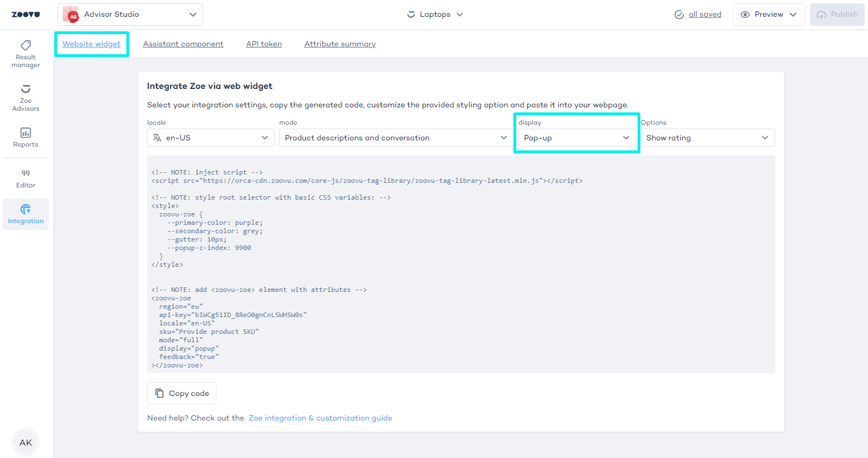Click the AK user avatar
Screen dimensions: 868x458
pos(26,442)
